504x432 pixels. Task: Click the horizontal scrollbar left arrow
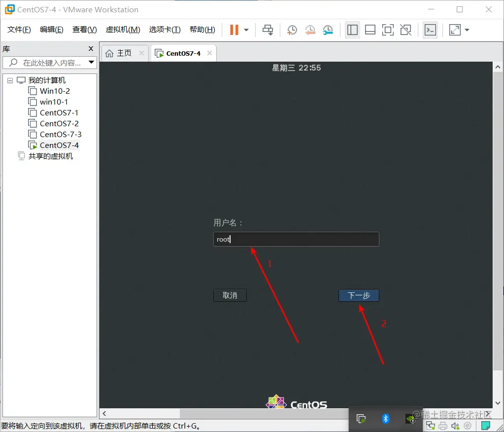click(x=104, y=413)
